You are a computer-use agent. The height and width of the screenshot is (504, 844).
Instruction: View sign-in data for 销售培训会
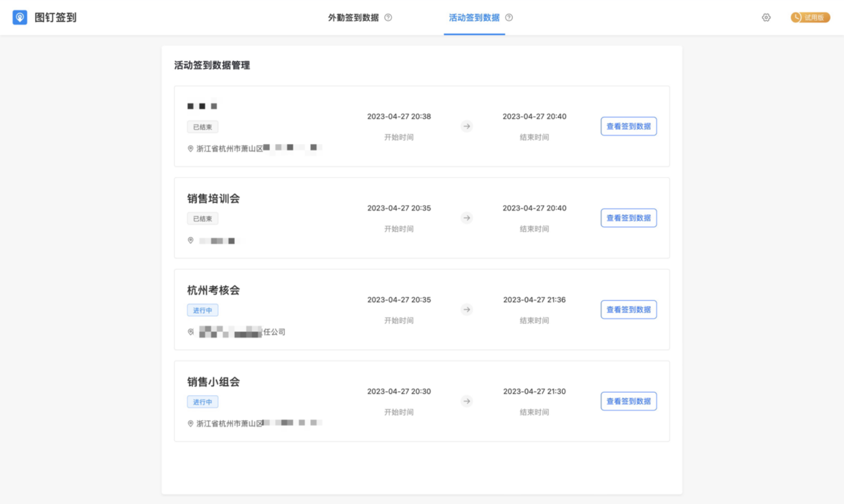click(628, 218)
